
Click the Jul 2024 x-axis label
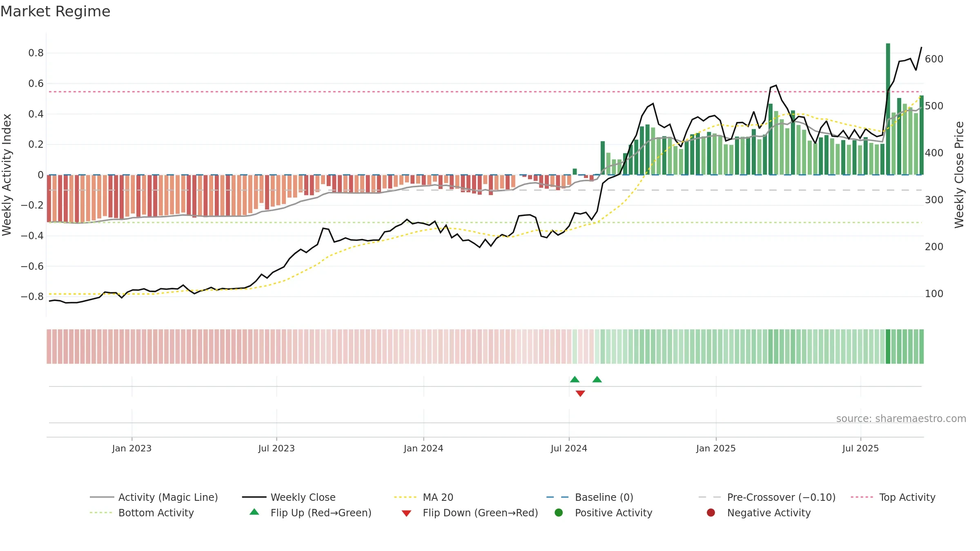[x=569, y=448]
